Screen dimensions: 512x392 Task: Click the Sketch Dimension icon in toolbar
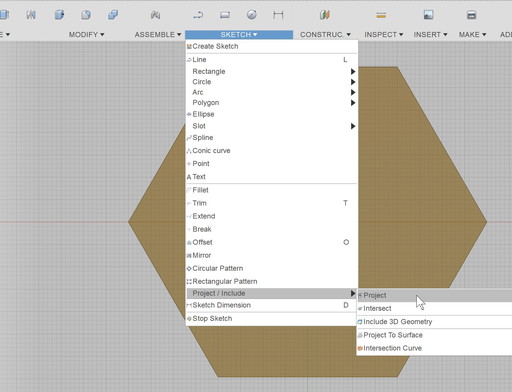click(278, 15)
